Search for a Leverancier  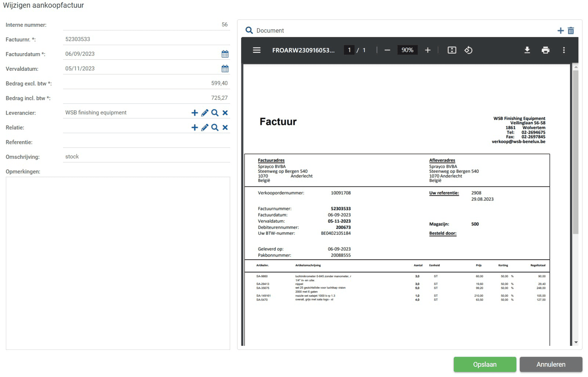pyautogui.click(x=215, y=113)
